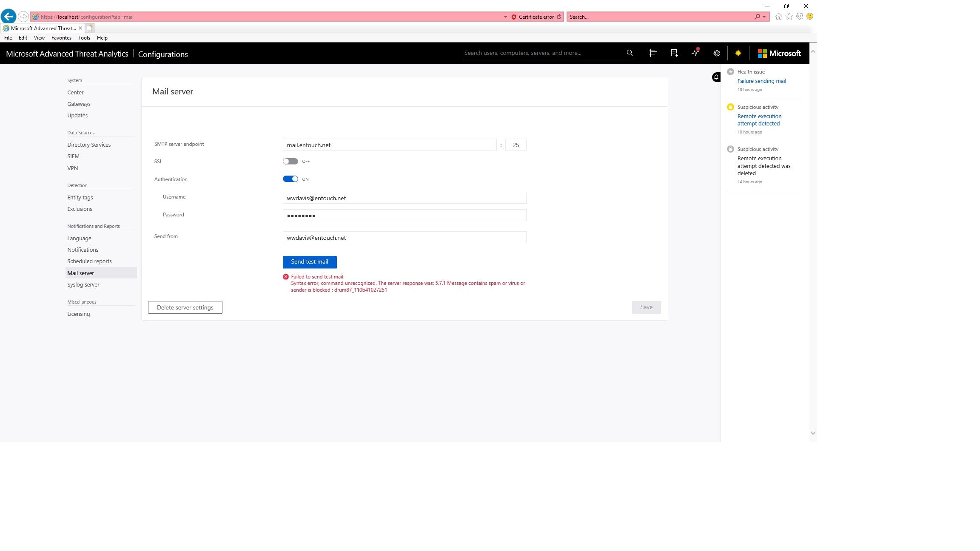980x551 pixels.
Task: Open the Tools menu
Action: point(84,38)
